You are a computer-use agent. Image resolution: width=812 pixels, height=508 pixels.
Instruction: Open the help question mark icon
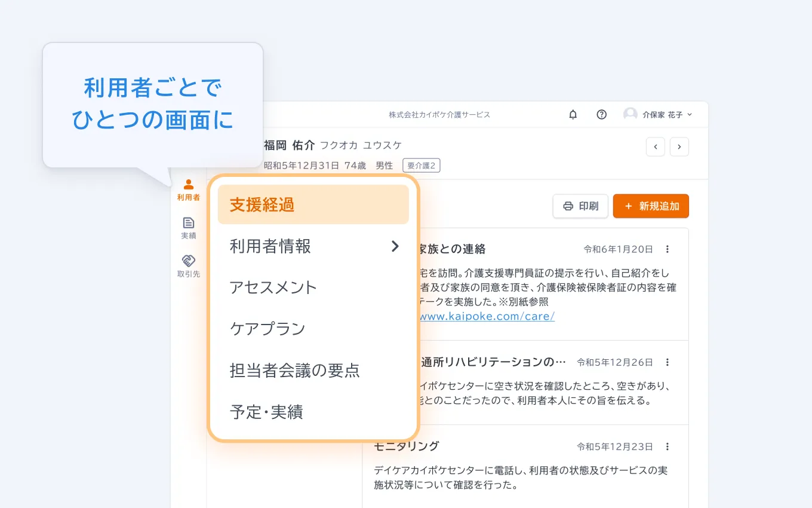point(601,114)
